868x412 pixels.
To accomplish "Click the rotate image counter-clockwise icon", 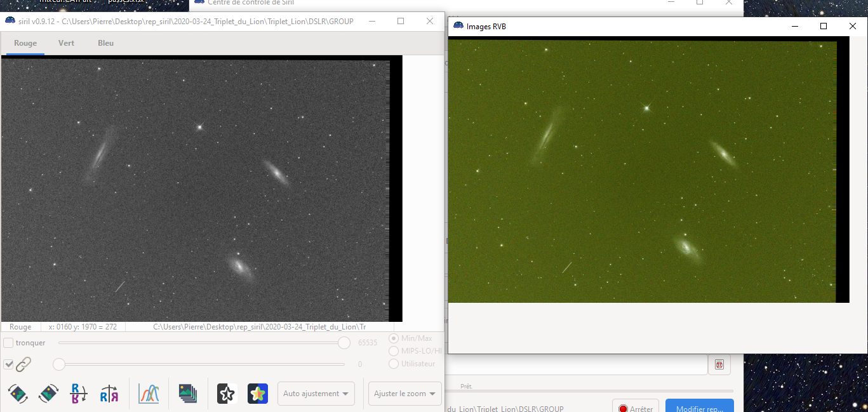I will pos(18,394).
